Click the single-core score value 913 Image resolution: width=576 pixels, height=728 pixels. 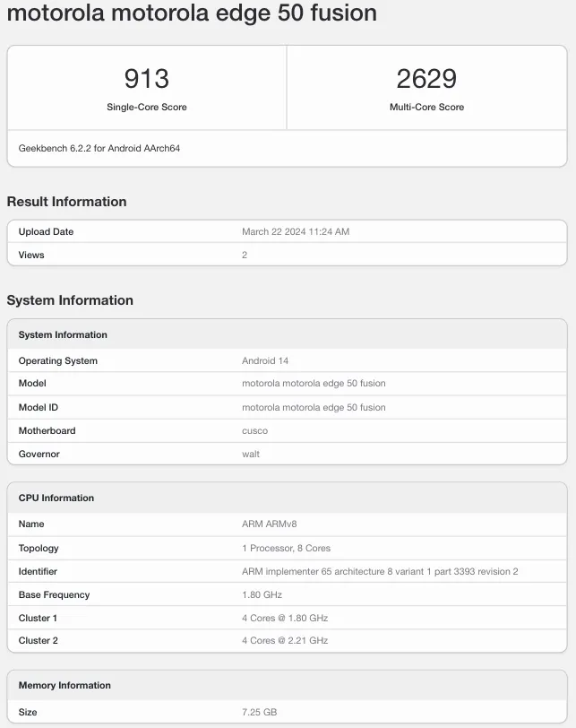point(147,79)
